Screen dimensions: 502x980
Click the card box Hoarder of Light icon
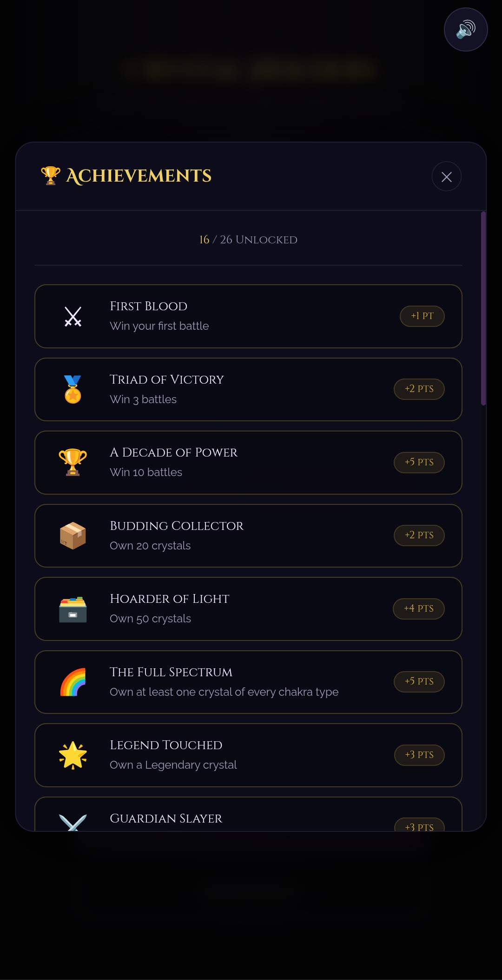73,609
